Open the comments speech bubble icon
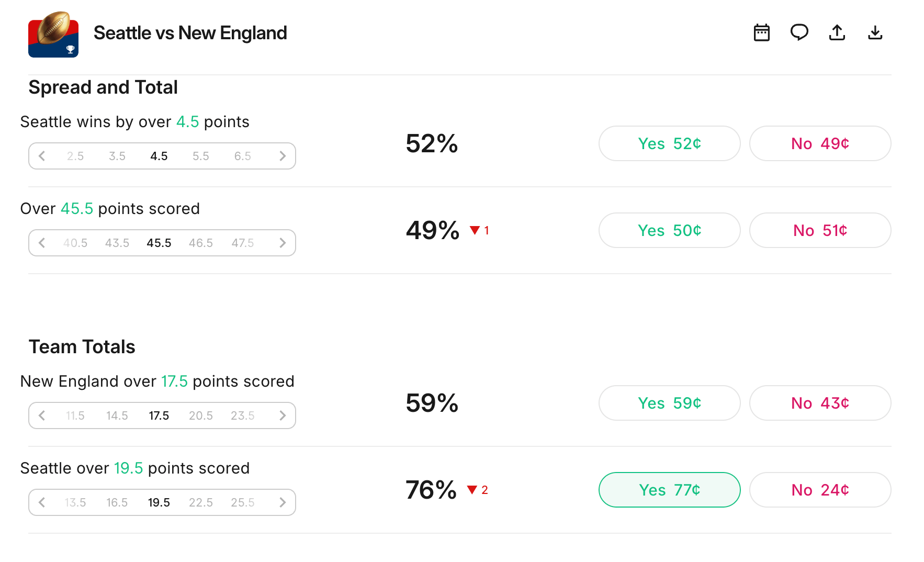This screenshot has height=562, width=924. (799, 33)
